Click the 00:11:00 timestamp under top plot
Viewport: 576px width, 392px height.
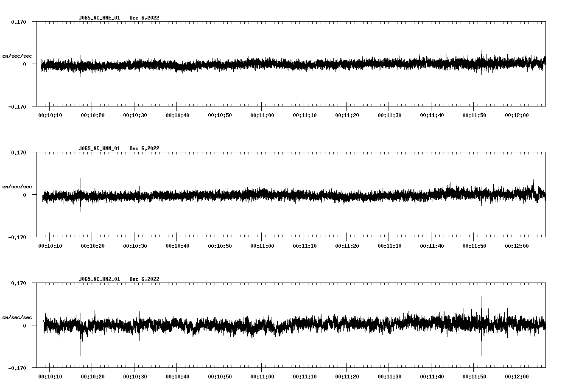pos(262,114)
